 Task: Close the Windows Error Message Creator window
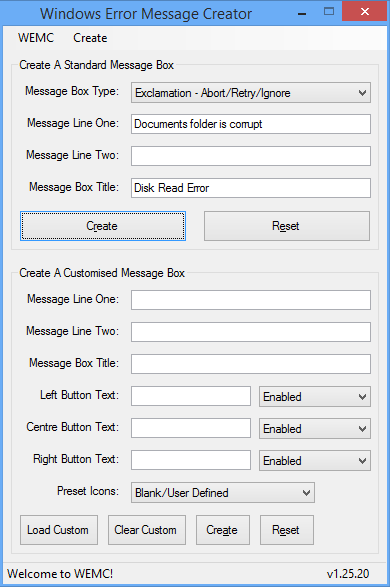click(365, 12)
